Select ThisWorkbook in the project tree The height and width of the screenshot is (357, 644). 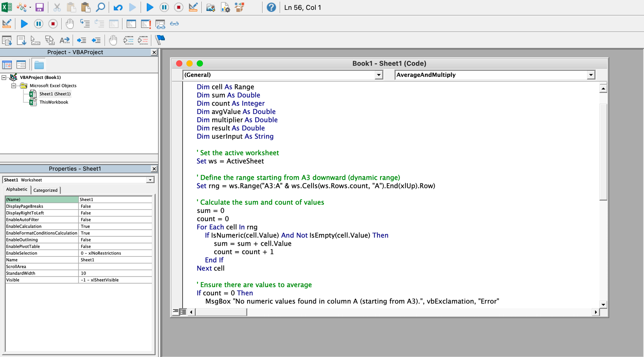(x=53, y=102)
